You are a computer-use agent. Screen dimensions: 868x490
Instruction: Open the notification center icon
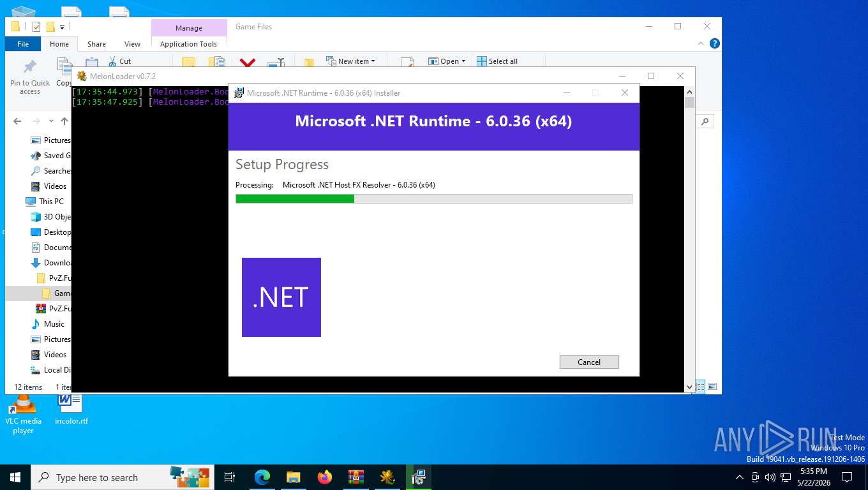[847, 477]
